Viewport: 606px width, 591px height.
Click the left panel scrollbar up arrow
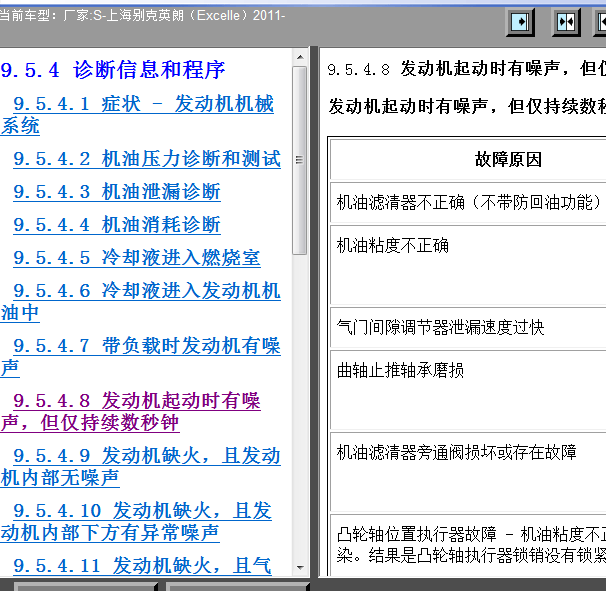pos(300,57)
